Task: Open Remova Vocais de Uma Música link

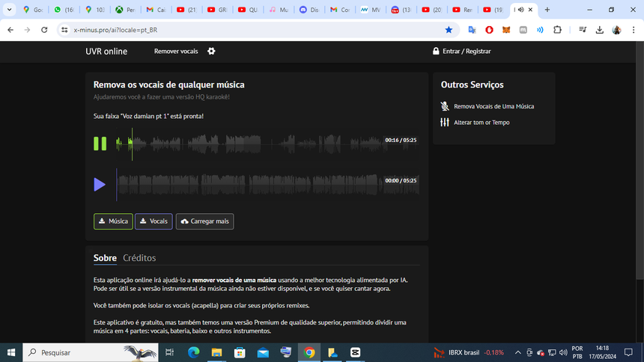Action: click(x=493, y=106)
